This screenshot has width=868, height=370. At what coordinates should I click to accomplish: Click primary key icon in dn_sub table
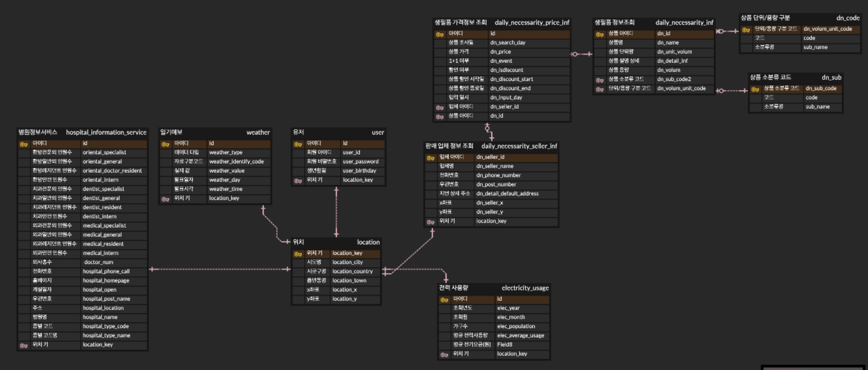coord(755,89)
